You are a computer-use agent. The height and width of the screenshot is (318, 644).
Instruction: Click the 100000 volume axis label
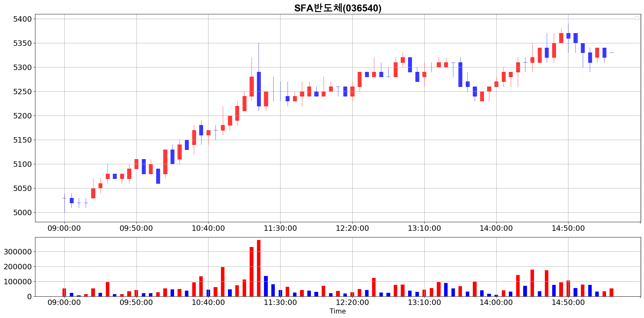pyautogui.click(x=18, y=282)
